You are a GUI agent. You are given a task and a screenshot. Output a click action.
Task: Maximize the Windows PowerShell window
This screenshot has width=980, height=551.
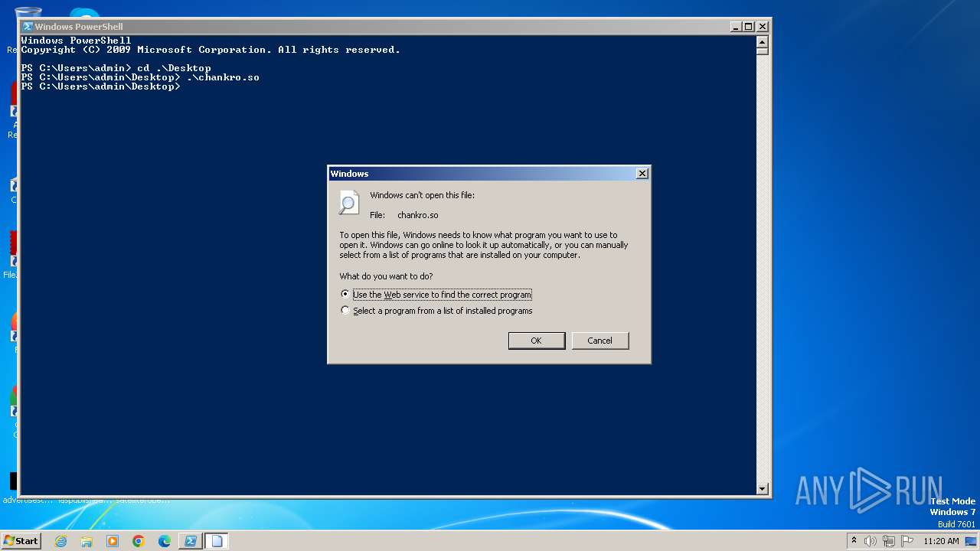[749, 26]
